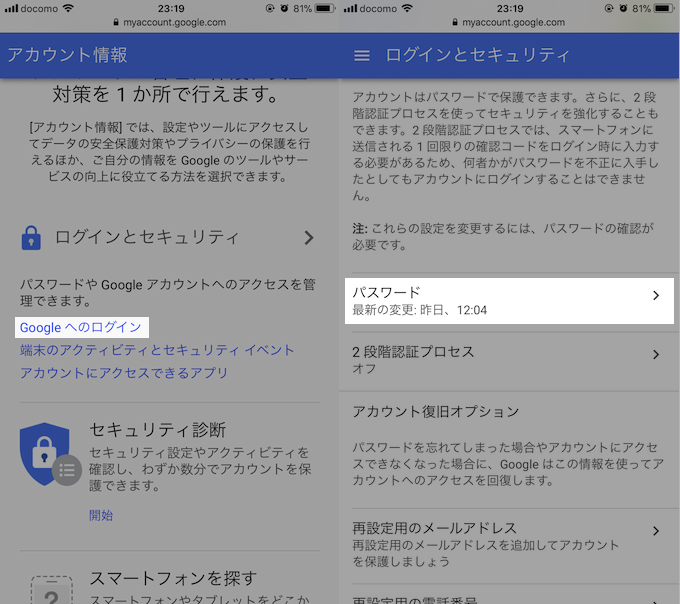This screenshot has height=604, width=680.
Task: Tap the lock icon in right address bar
Action: [455, 22]
